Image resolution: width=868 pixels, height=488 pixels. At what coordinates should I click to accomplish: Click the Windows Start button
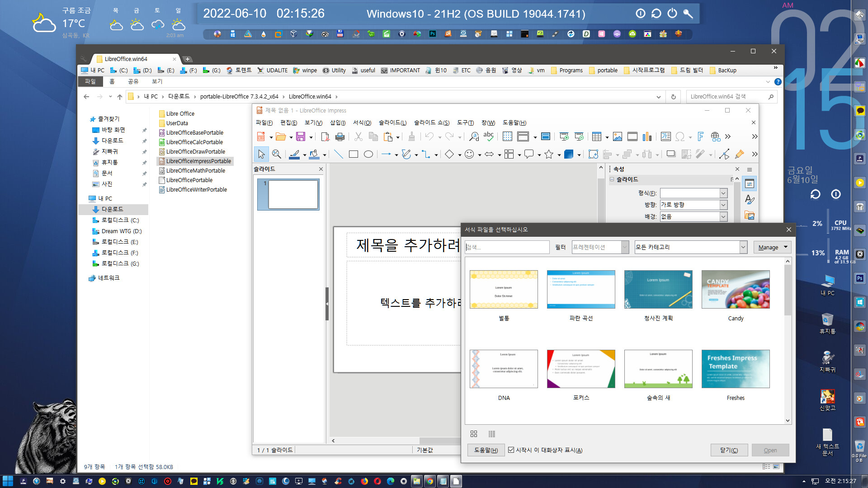[7, 481]
